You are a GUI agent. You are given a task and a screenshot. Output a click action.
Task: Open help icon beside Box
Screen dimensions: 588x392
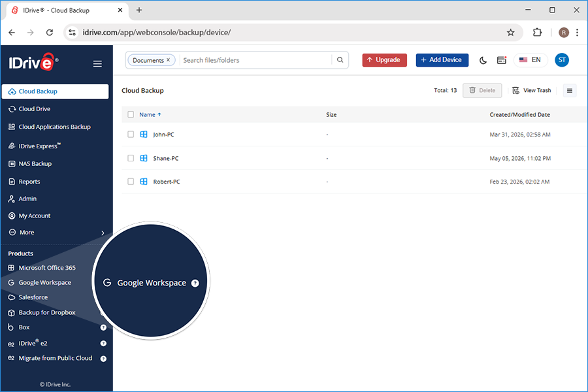pyautogui.click(x=103, y=327)
